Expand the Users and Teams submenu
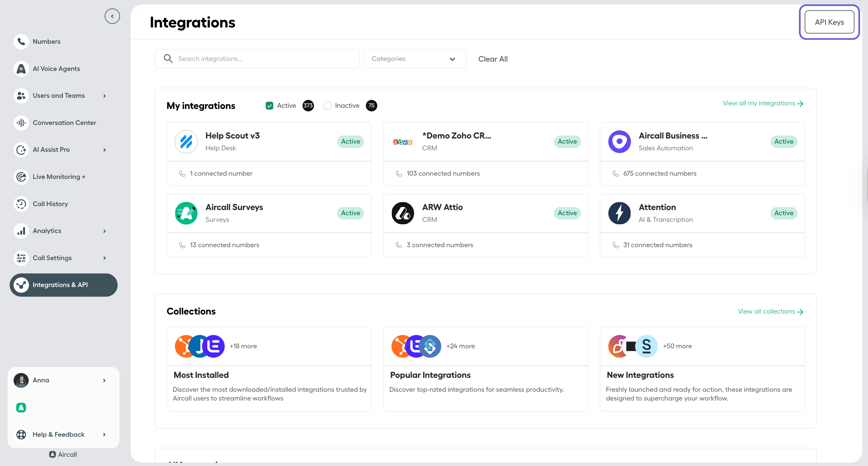The height and width of the screenshot is (466, 868). 104,96
